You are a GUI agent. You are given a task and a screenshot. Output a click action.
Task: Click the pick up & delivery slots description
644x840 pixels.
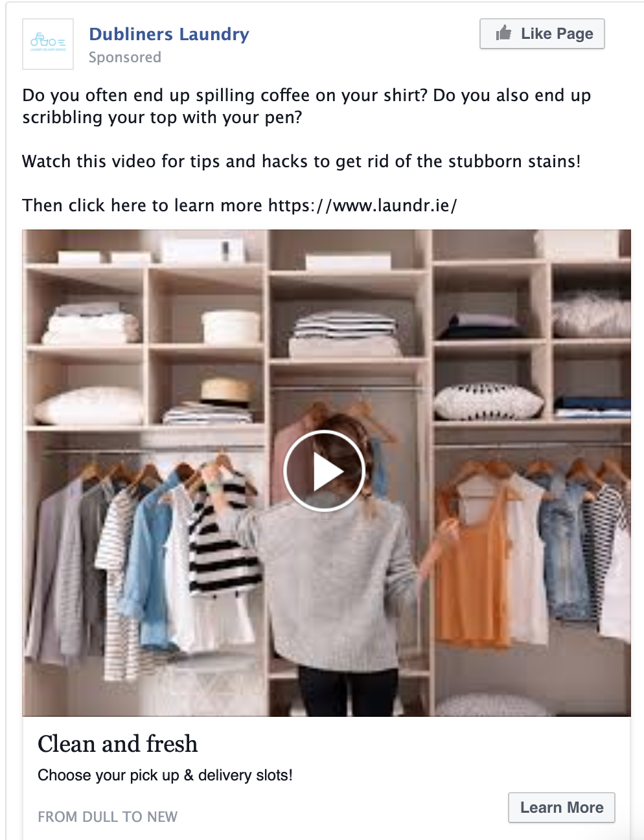pyautogui.click(x=165, y=775)
